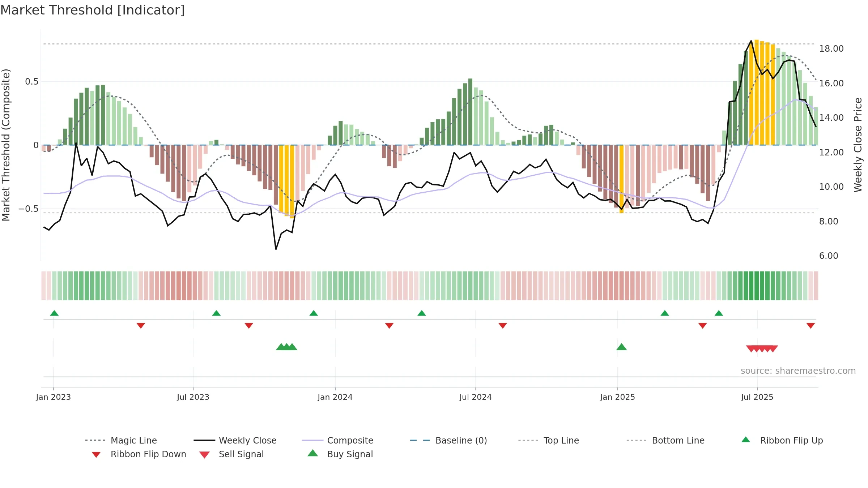Click the ribbon flip up marker near Dec 2023
The height and width of the screenshot is (488, 868).
(314, 313)
